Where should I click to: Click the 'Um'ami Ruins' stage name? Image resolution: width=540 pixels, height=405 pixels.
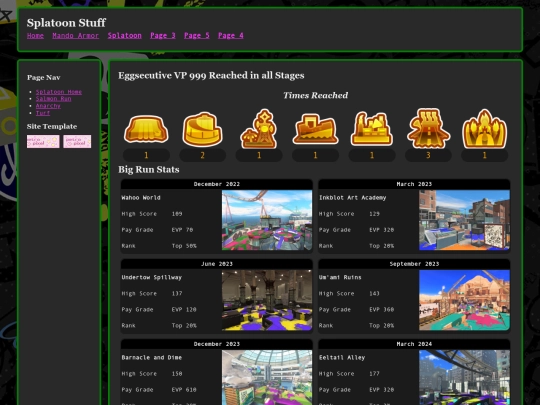[x=340, y=278]
